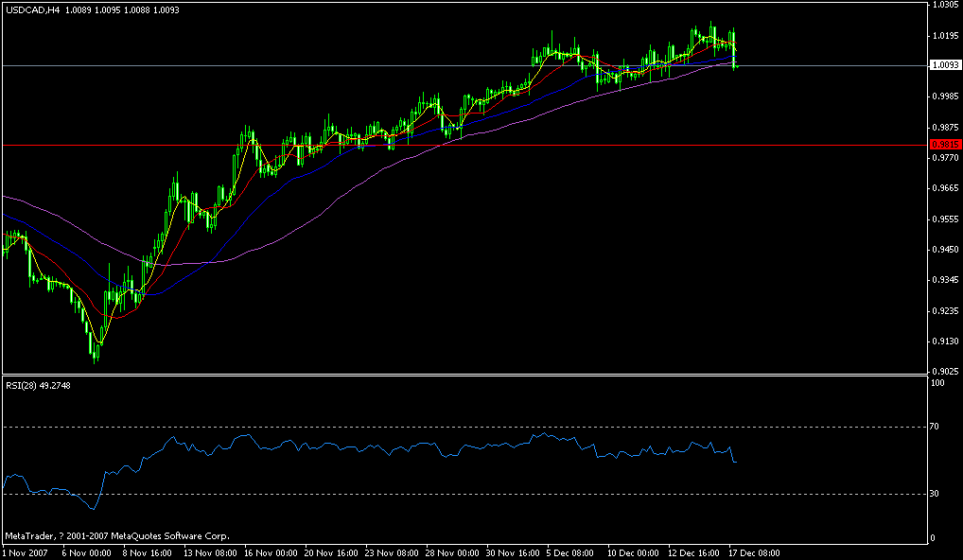Click the 17 Dec 08:00 time label

pyautogui.click(x=754, y=552)
